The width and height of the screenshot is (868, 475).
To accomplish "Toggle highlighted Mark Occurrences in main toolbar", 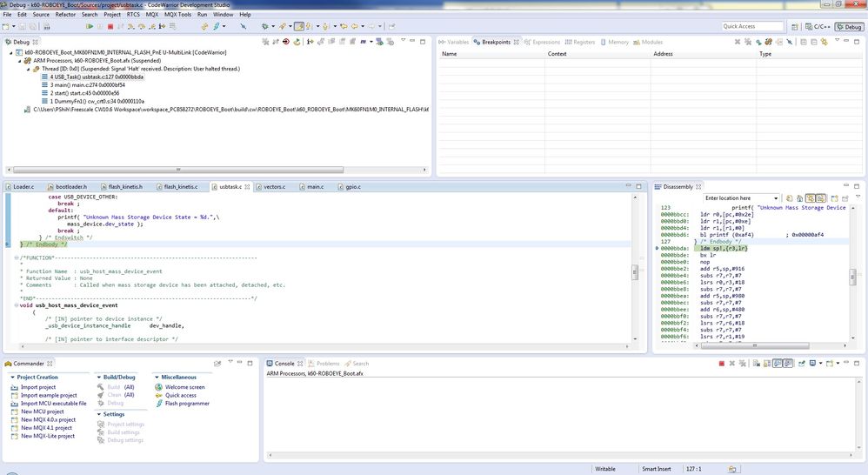I will click(299, 26).
